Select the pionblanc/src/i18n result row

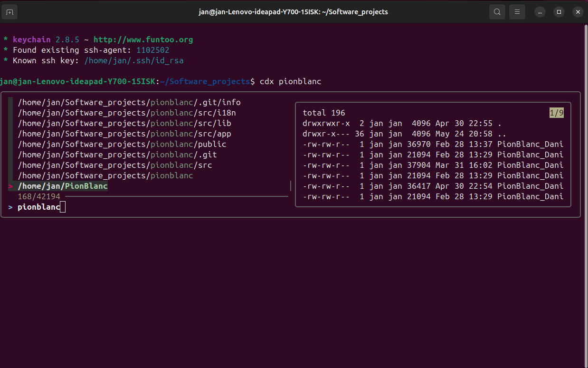tap(127, 113)
